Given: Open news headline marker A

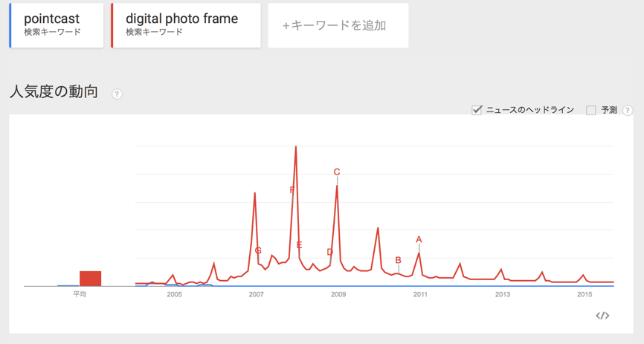Looking at the screenshot, I should [419, 239].
